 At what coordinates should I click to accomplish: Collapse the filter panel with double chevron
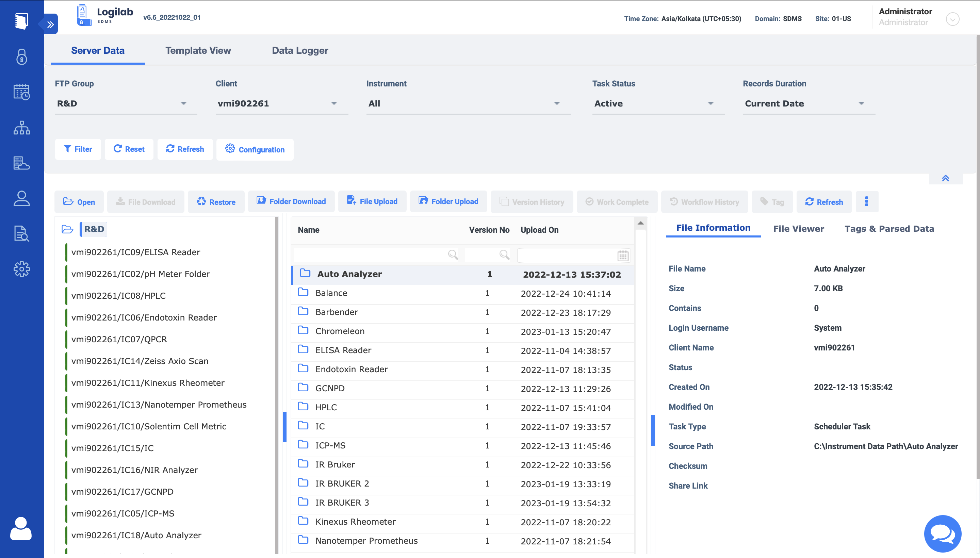(946, 179)
